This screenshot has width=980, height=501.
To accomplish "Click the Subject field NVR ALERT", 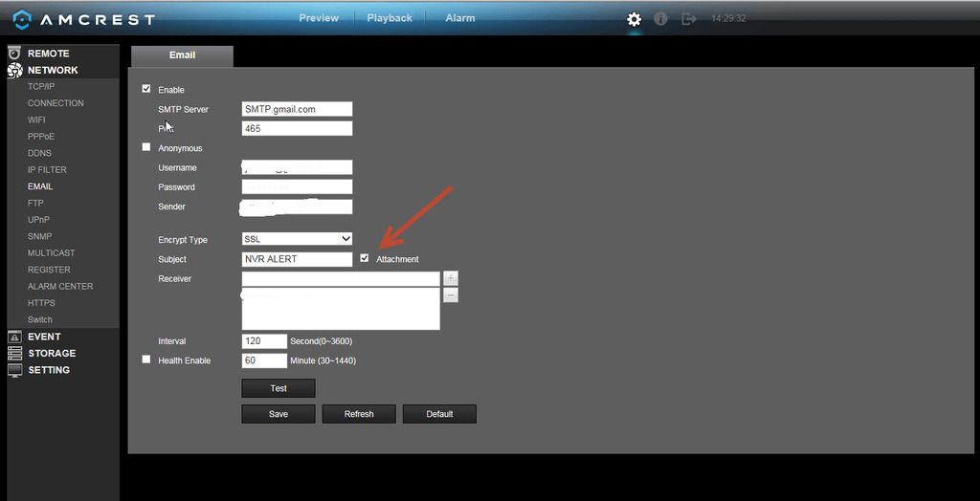I will click(x=297, y=258).
